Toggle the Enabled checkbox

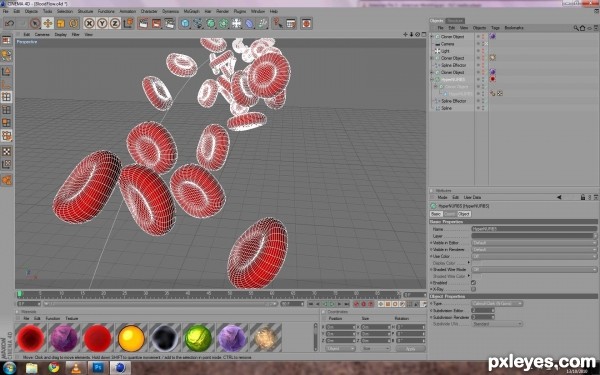coord(473,283)
